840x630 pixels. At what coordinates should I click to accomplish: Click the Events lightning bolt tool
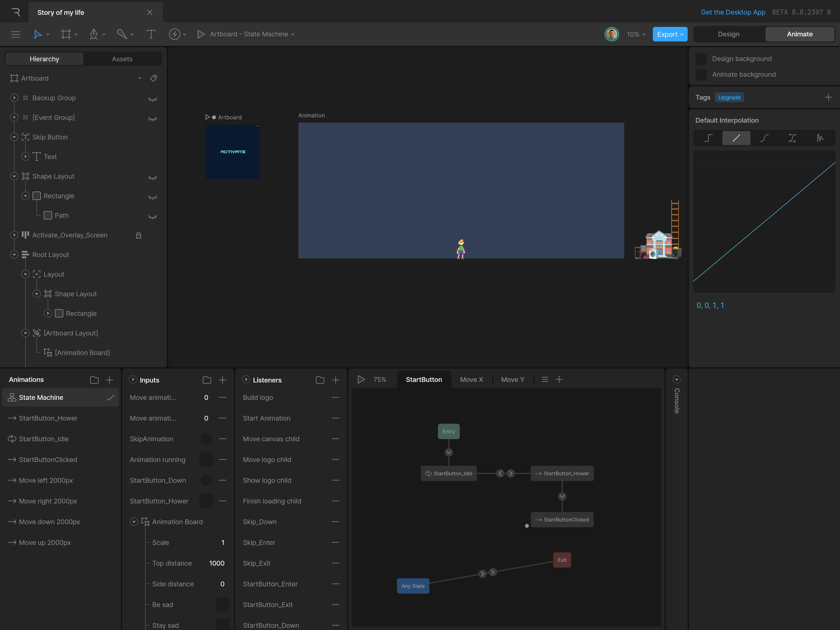coord(174,34)
